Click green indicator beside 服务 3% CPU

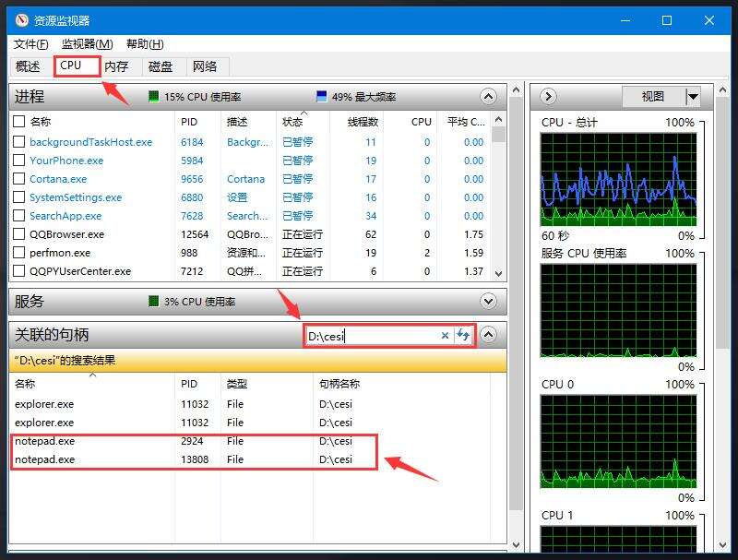pos(153,302)
